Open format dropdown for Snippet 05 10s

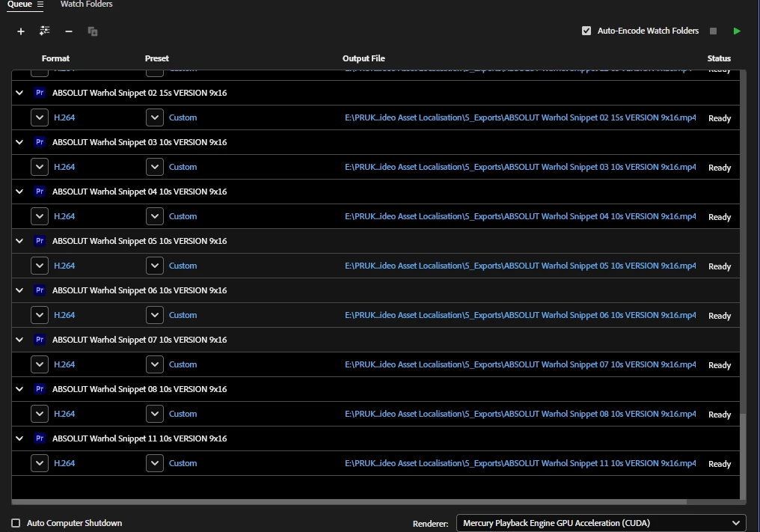click(x=39, y=266)
